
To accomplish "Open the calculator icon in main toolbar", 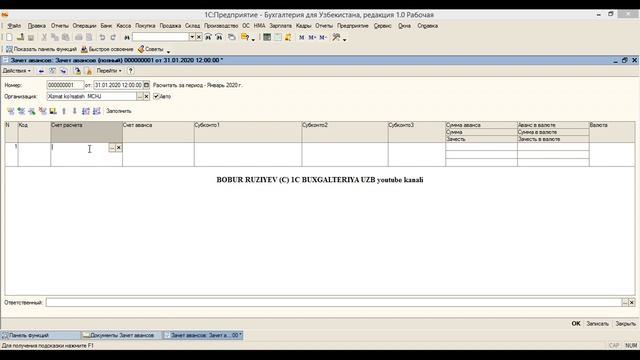I will point(267,37).
